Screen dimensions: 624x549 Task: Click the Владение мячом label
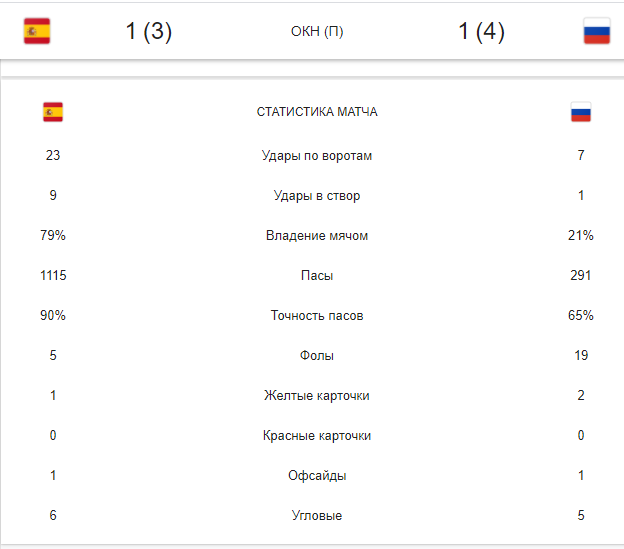(317, 236)
